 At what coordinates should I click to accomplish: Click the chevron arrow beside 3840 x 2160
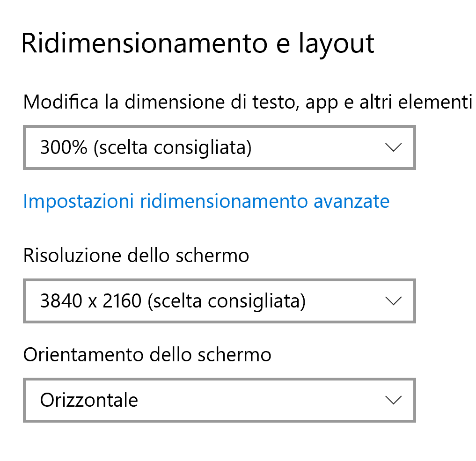pyautogui.click(x=393, y=301)
